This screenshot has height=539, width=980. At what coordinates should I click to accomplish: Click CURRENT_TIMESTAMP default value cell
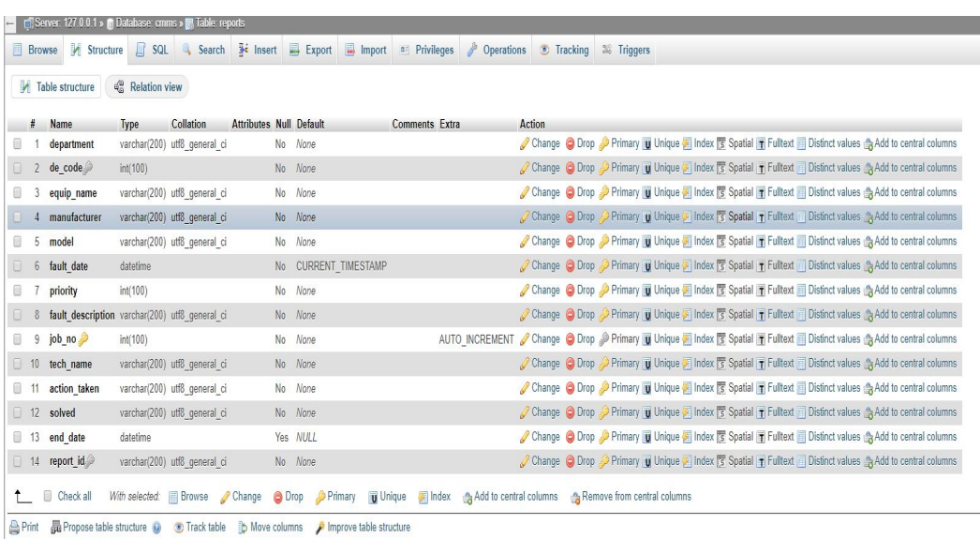point(341,265)
